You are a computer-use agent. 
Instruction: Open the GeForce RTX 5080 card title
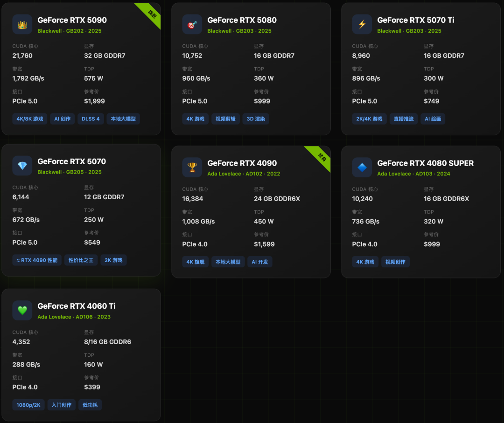point(241,20)
